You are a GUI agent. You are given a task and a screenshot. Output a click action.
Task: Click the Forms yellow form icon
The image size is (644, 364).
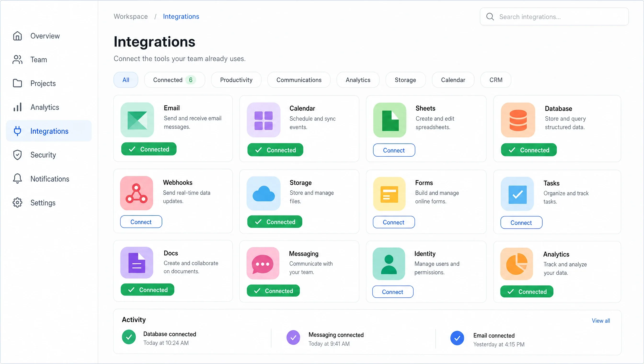tap(389, 194)
